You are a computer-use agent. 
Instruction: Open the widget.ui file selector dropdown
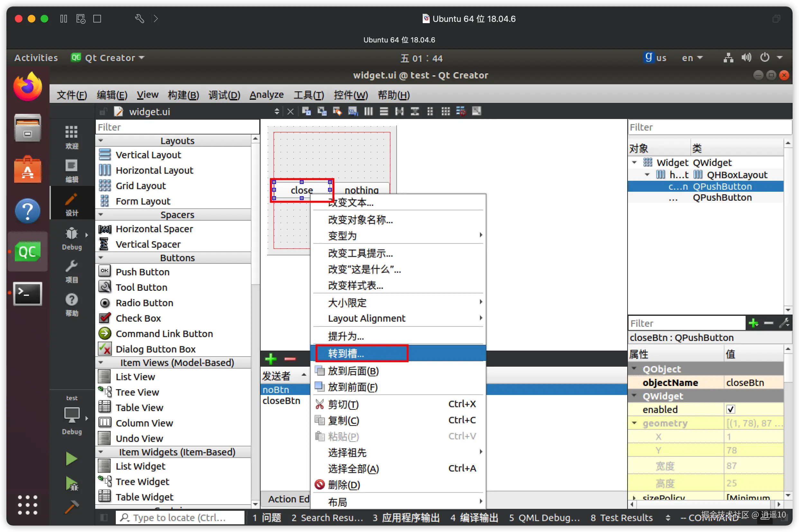(277, 111)
